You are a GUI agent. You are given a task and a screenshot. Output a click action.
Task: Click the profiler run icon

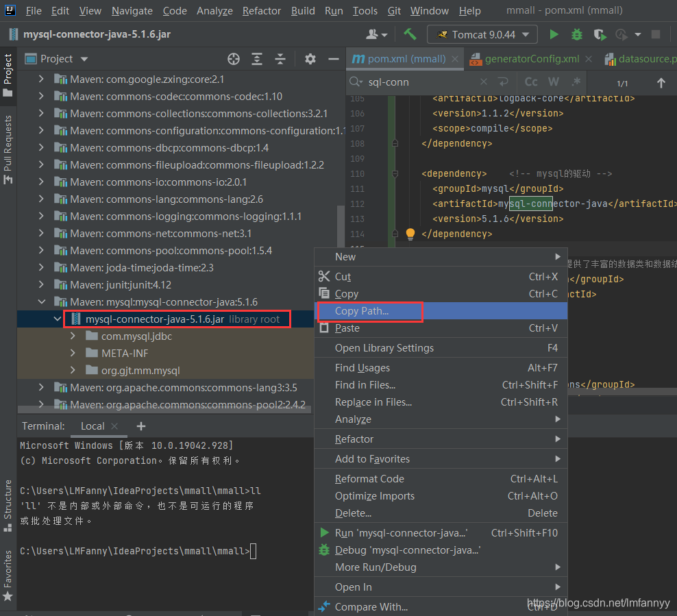pyautogui.click(x=621, y=34)
